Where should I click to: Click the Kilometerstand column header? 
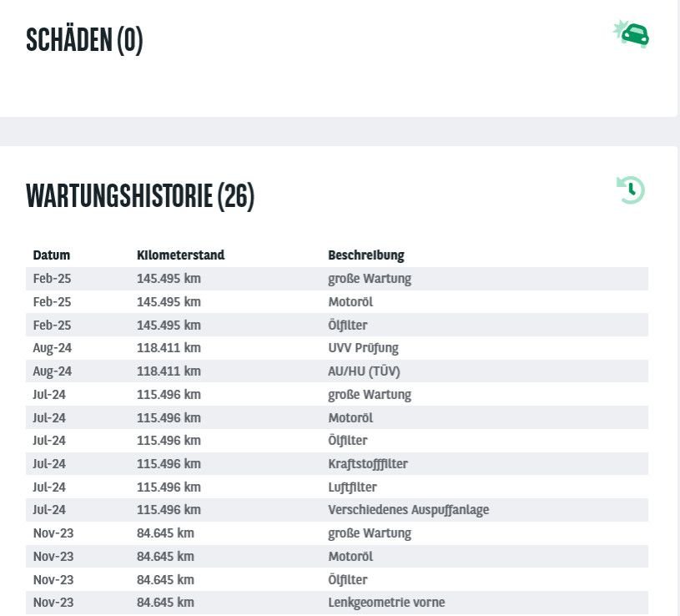(181, 255)
